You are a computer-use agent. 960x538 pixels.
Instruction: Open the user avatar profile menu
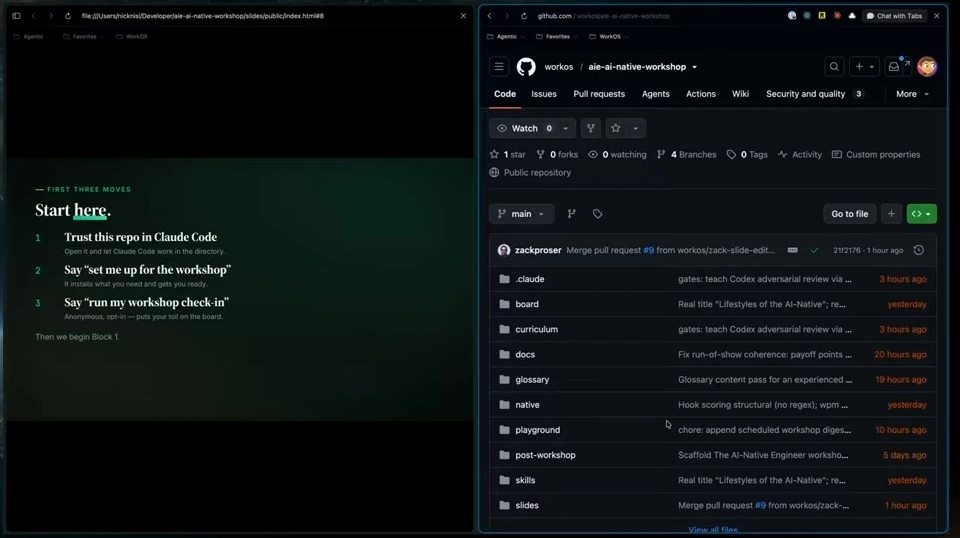tap(927, 67)
